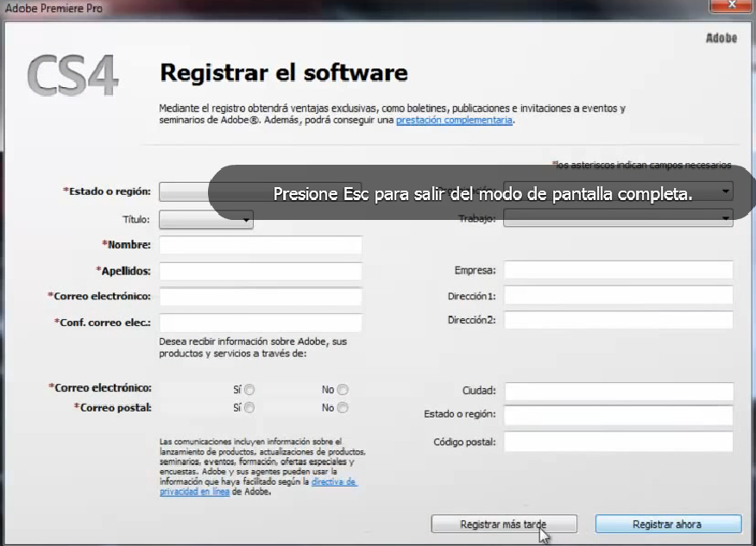Open the required *Estado o región dropdown
The width and height of the screenshot is (756, 546).
pyautogui.click(x=260, y=191)
